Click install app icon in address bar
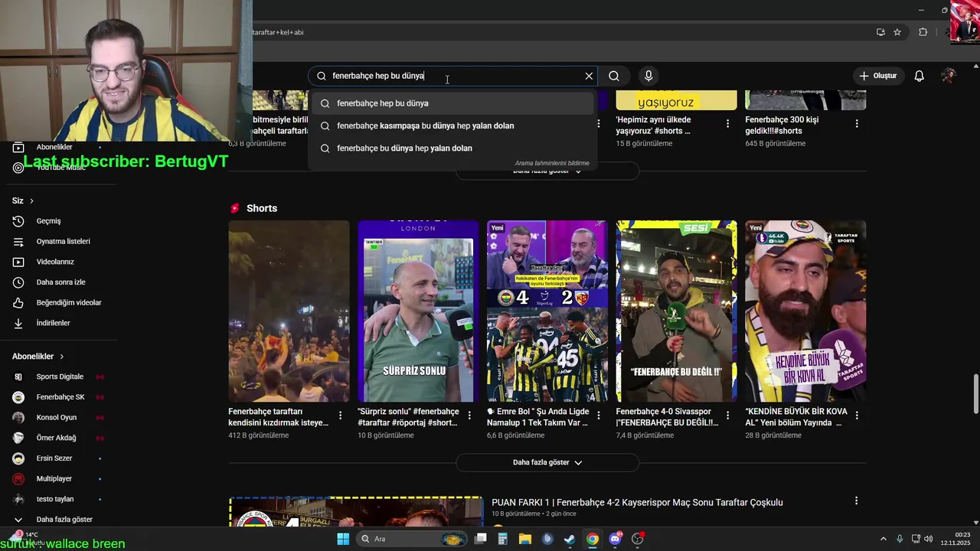This screenshot has width=980, height=551. click(880, 32)
